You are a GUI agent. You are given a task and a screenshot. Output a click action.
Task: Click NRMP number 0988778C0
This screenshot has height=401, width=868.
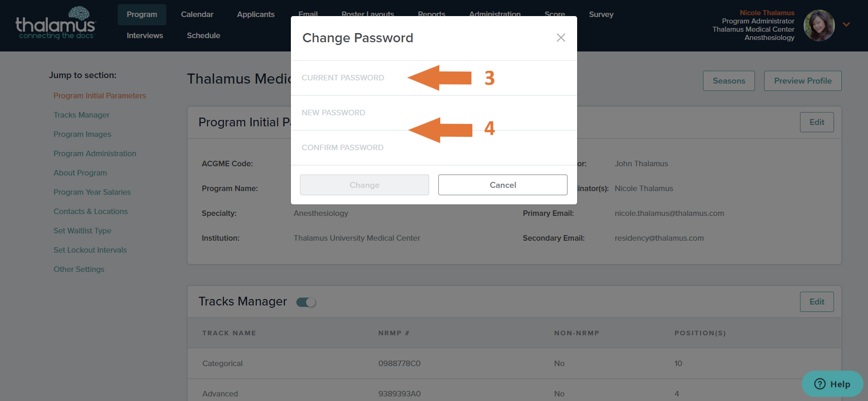click(x=399, y=363)
